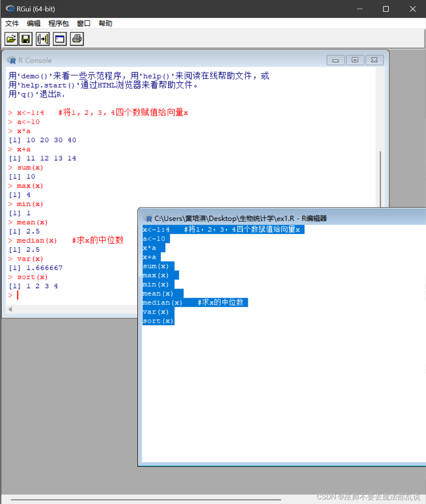
Task: Click the console comment '#求x的中位数'
Action: [x=98, y=240]
